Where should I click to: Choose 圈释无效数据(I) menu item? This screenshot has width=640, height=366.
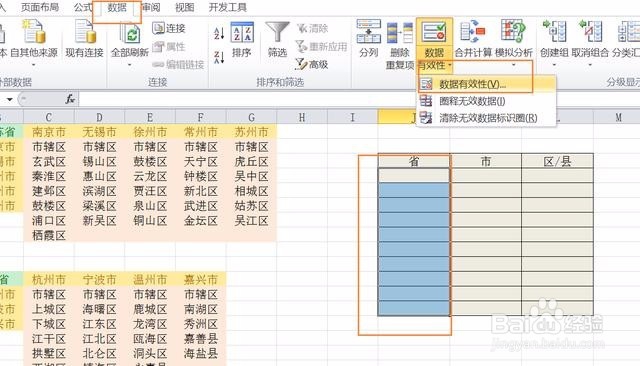(486, 101)
